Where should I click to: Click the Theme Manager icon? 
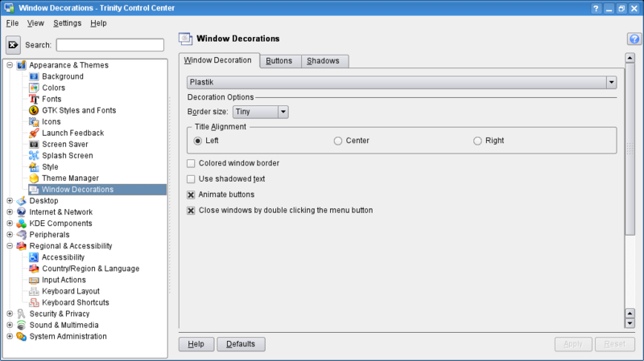(x=34, y=178)
